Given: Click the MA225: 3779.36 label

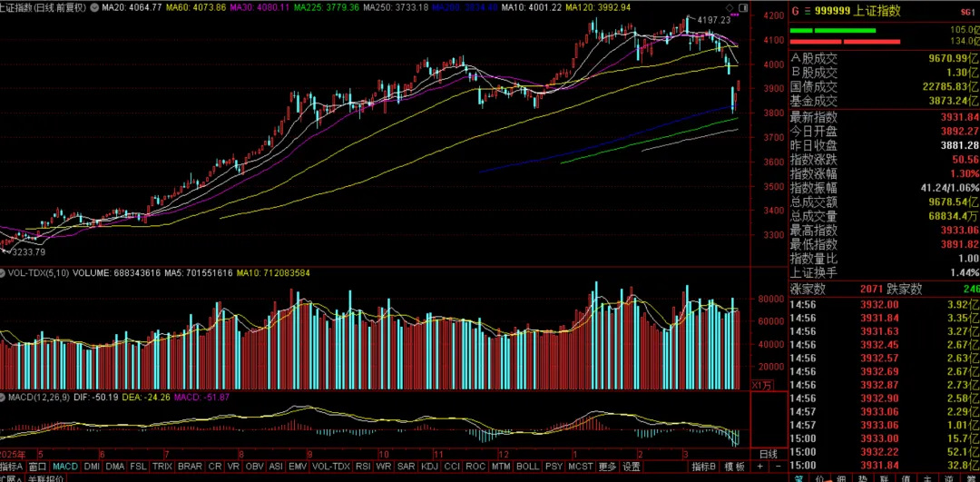Looking at the screenshot, I should coord(327,7).
